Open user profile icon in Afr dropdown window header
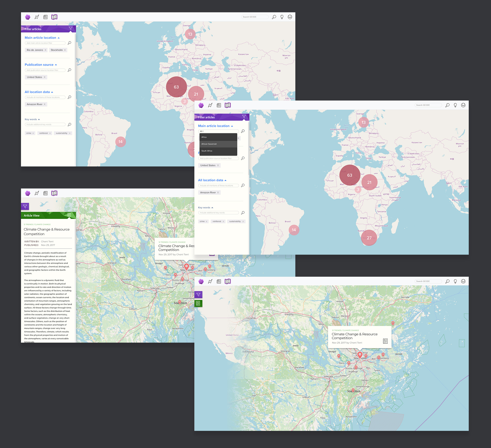The width and height of the screenshot is (491, 448). click(x=463, y=105)
